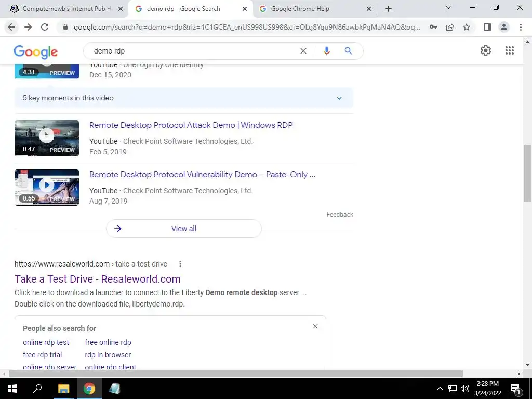Go forward to the next page

coord(28,27)
